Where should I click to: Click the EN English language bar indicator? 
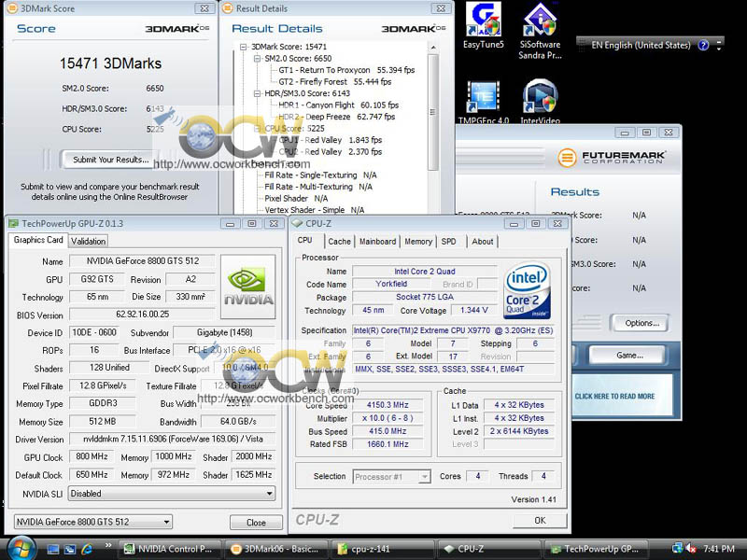641,45
